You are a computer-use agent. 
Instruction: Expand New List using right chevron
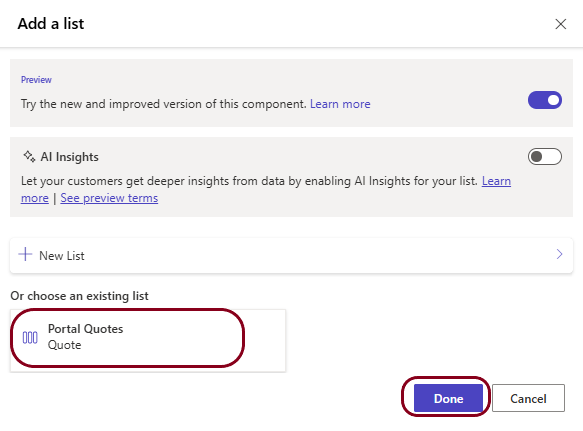click(x=559, y=254)
